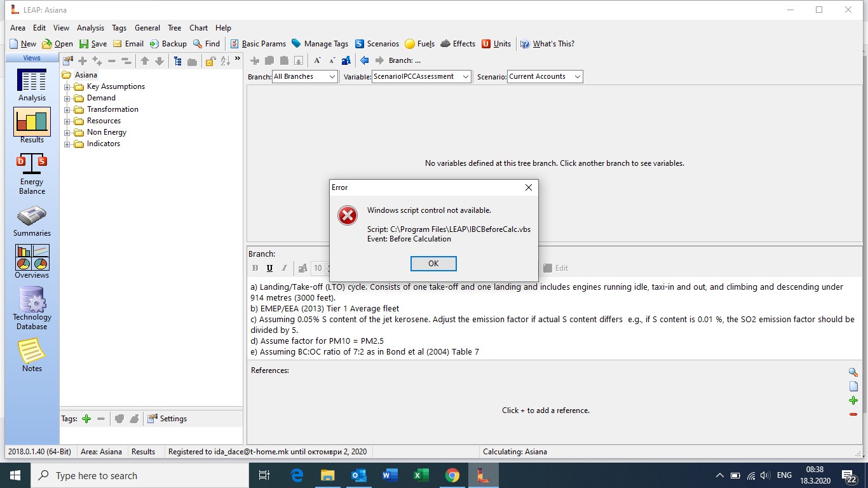Viewport: 868px width, 488px height.
Task: Open the Fuels screen
Action: 420,44
